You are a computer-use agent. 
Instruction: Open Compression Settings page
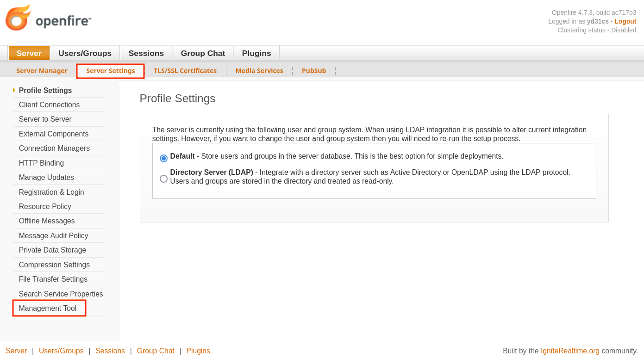coord(54,265)
